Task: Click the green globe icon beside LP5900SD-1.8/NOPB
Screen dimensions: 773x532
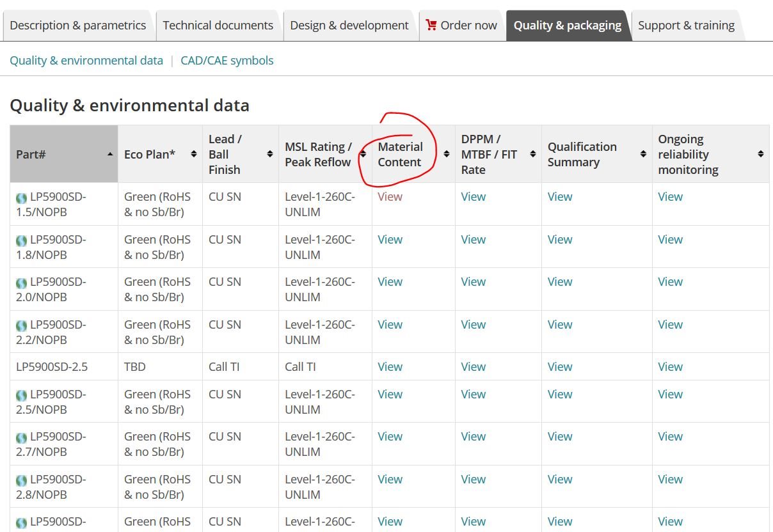Action: tap(22, 241)
